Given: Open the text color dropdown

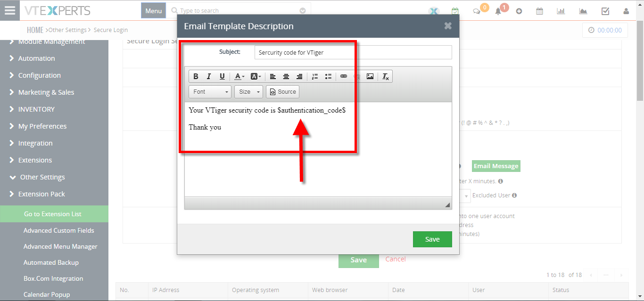Looking at the screenshot, I should (x=239, y=76).
